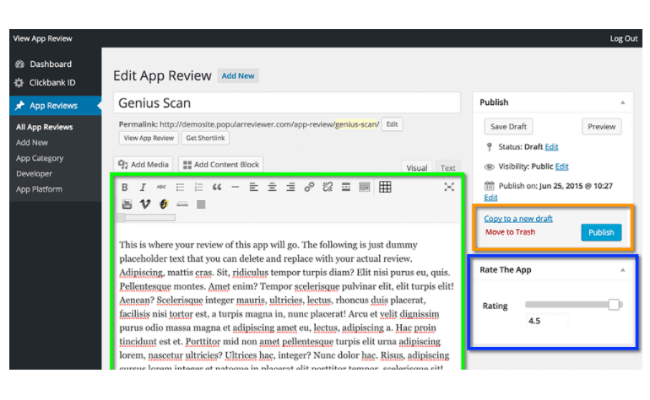
Task: Edit the draft status link
Action: (x=551, y=147)
